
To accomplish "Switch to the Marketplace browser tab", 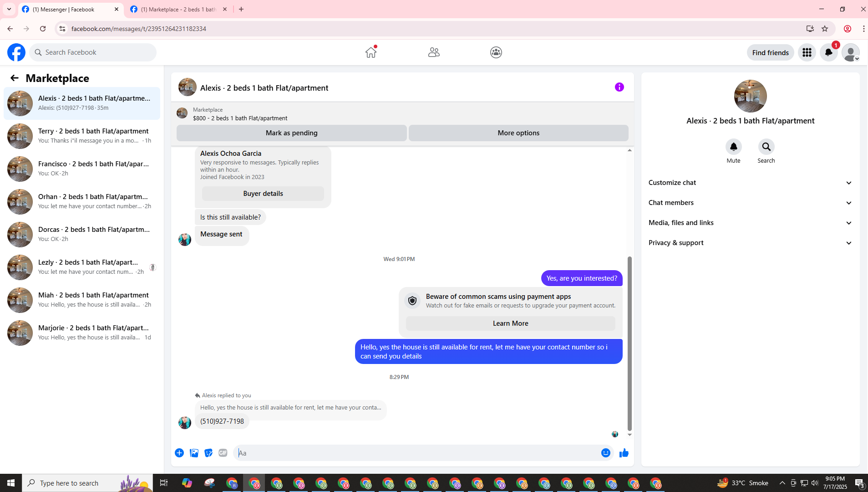I will coord(179,9).
